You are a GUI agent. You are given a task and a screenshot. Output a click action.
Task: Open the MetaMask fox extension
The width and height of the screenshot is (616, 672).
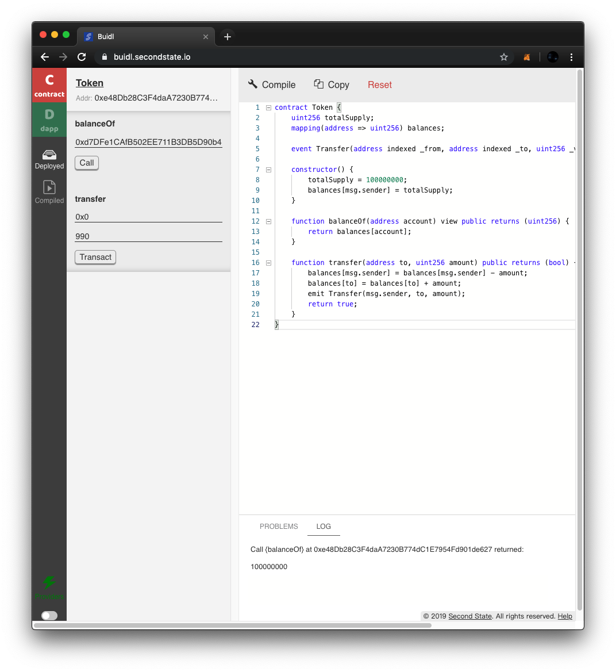(x=526, y=57)
